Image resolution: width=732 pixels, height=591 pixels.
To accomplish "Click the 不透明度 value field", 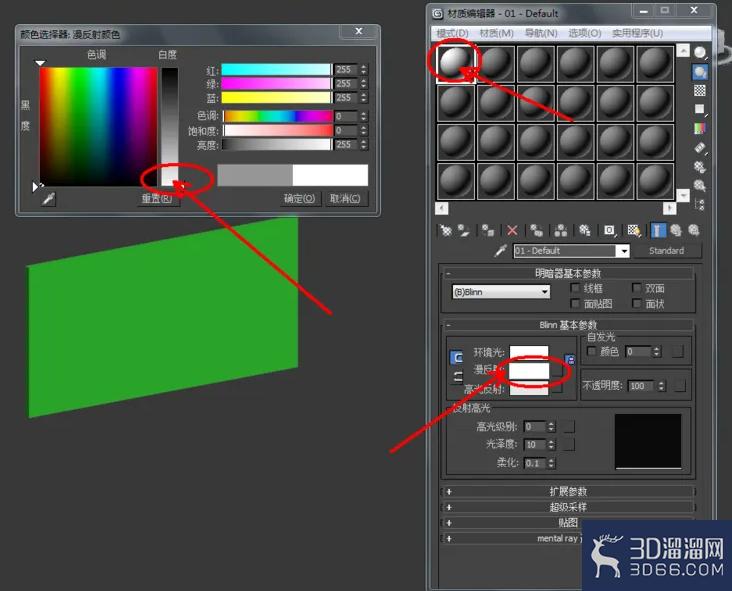I will coord(642,386).
